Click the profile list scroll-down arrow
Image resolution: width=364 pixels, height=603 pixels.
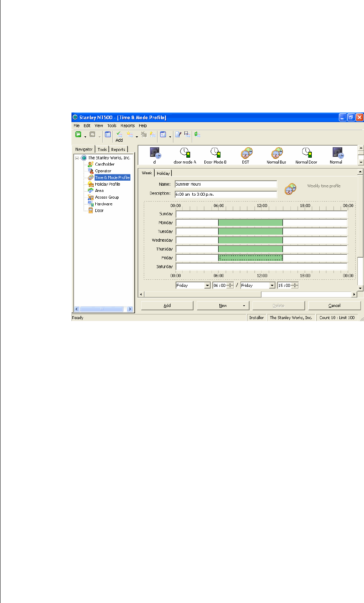tap(361, 162)
